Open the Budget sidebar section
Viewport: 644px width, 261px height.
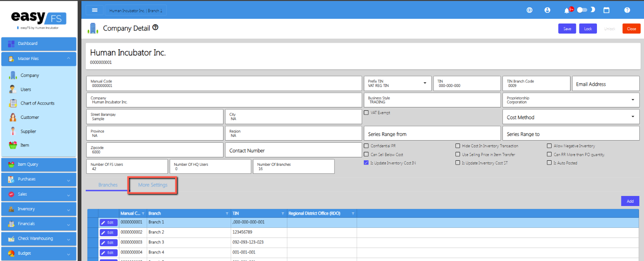[39, 253]
